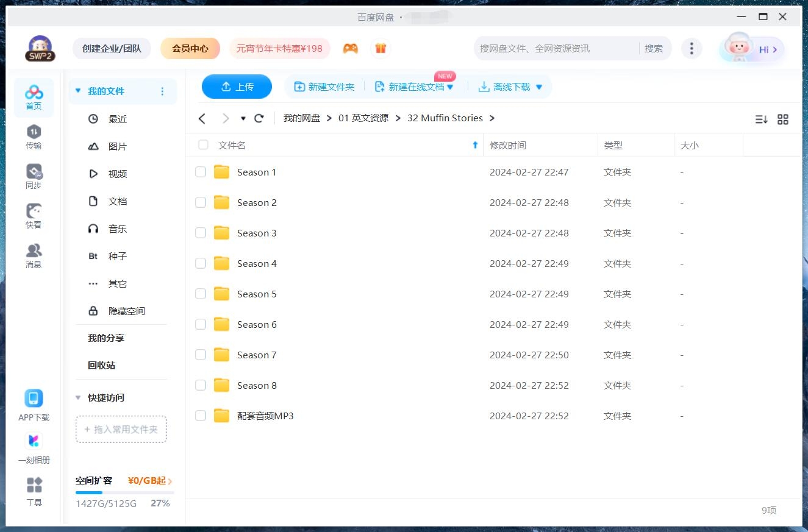Expand the 离线下载 dropdown arrow
The width and height of the screenshot is (808, 532).
click(538, 87)
